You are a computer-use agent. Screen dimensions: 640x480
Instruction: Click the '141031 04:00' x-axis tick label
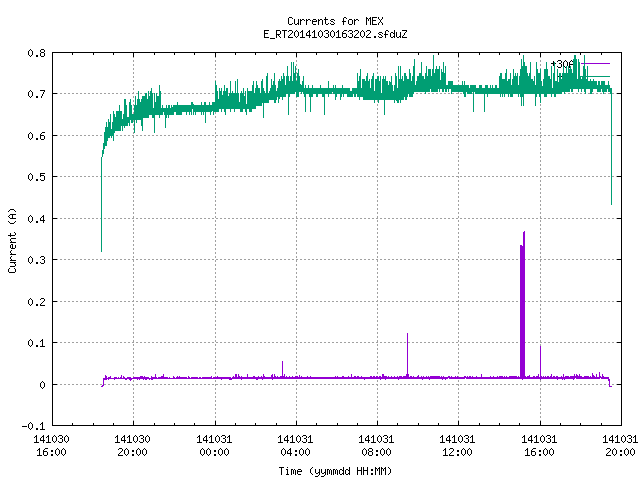296,446
